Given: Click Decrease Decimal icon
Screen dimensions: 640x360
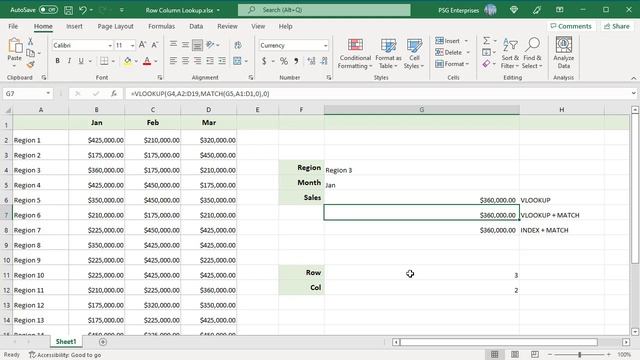Looking at the screenshot, I should point(324,61).
